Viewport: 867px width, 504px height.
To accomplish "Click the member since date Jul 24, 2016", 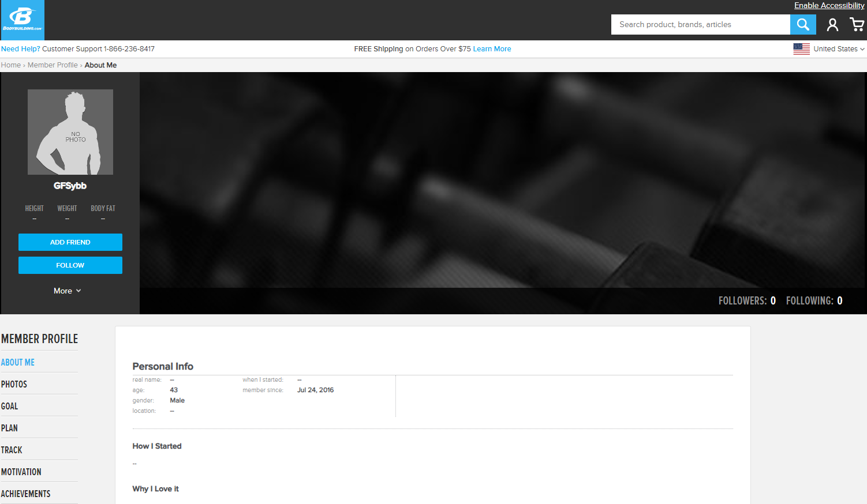I will point(315,390).
